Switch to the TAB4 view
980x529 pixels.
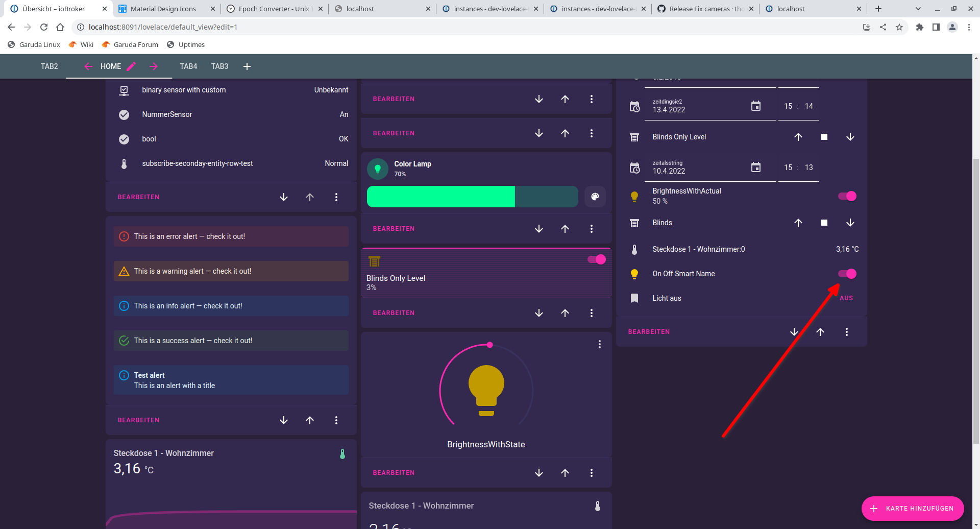tap(188, 66)
